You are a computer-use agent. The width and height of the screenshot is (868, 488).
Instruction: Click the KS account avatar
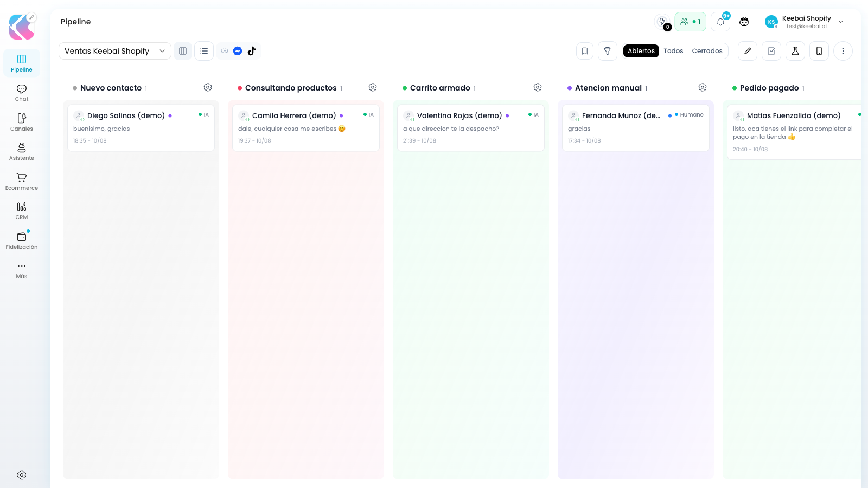[x=771, y=22]
